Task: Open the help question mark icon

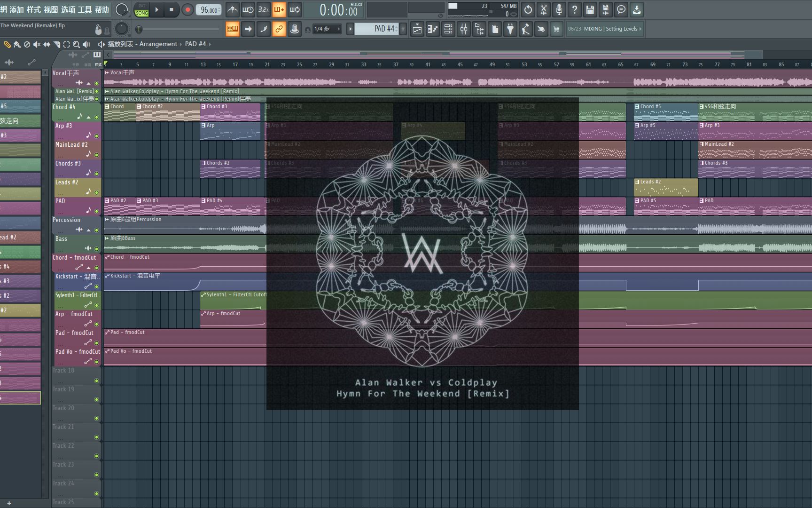Action: (575, 9)
